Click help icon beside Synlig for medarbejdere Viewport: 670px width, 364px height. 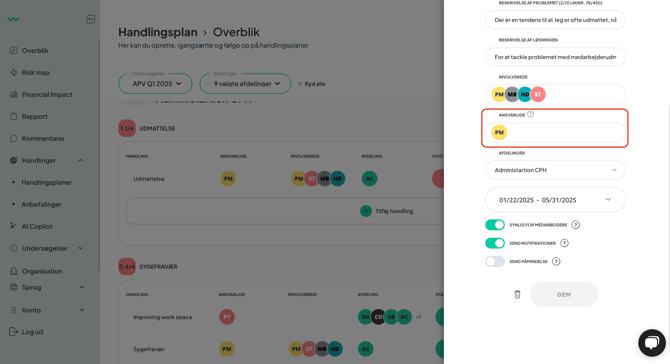[576, 225]
